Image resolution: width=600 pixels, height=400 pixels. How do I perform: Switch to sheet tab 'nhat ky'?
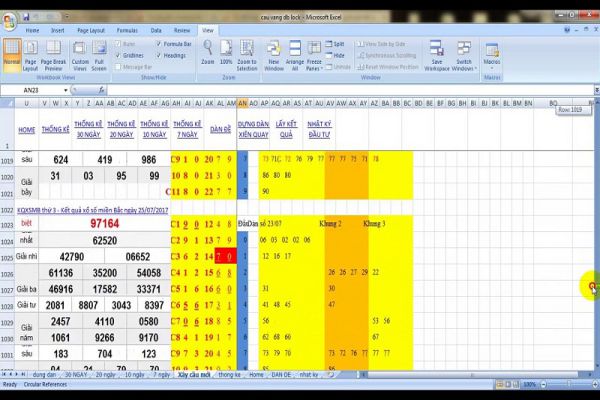click(x=308, y=375)
